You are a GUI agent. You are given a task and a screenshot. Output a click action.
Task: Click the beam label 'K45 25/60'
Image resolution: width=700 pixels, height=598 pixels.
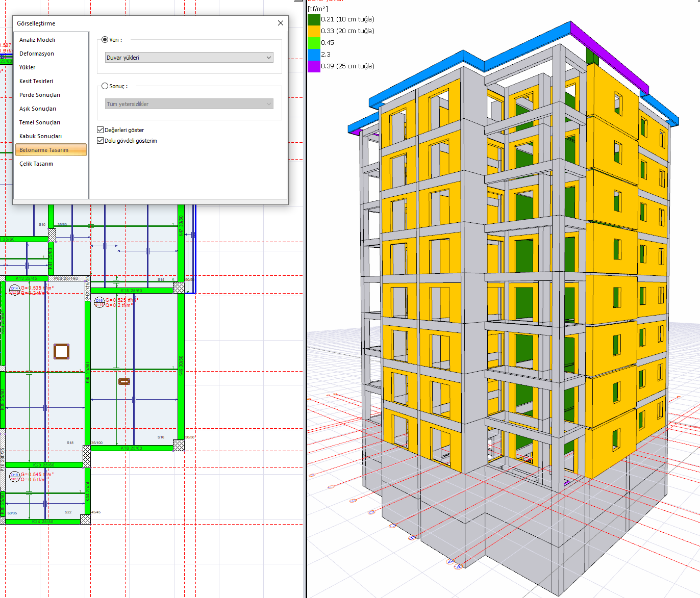pyautogui.click(x=88, y=373)
